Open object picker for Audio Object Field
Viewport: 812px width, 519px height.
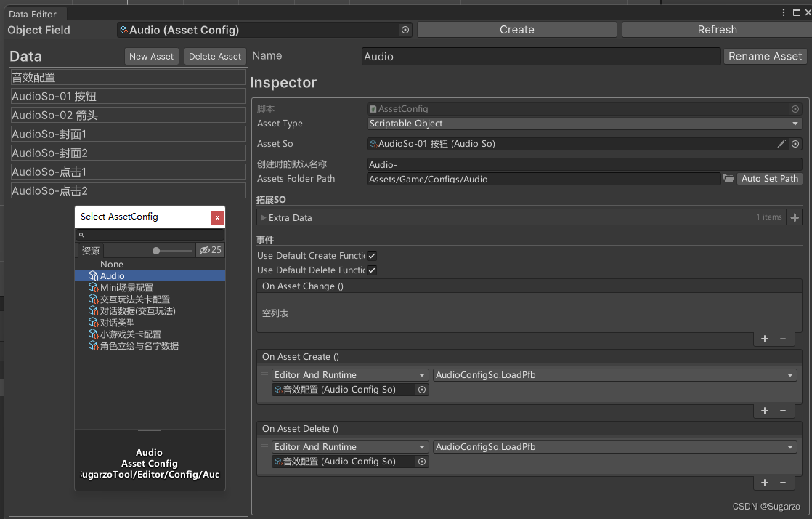(405, 30)
